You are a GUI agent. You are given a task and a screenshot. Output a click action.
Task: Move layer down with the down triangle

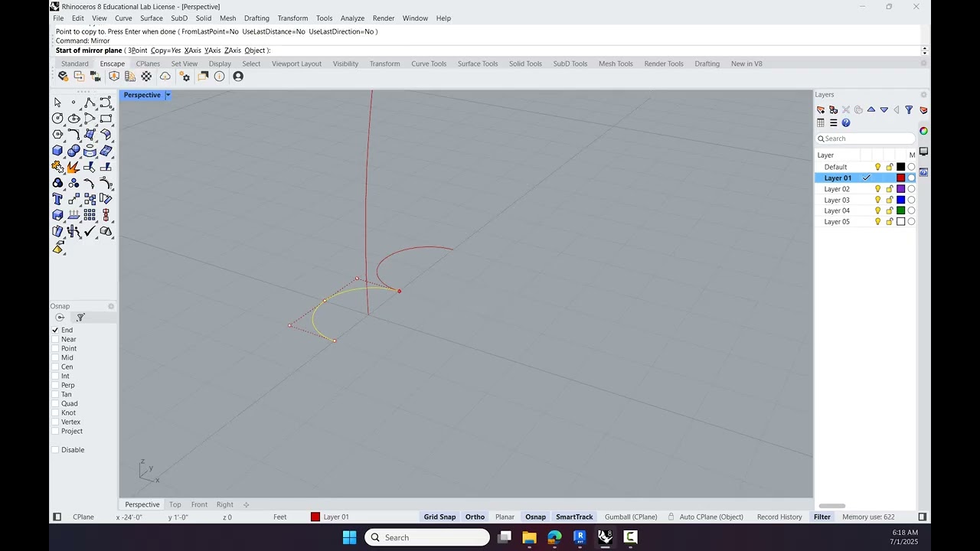coord(884,110)
